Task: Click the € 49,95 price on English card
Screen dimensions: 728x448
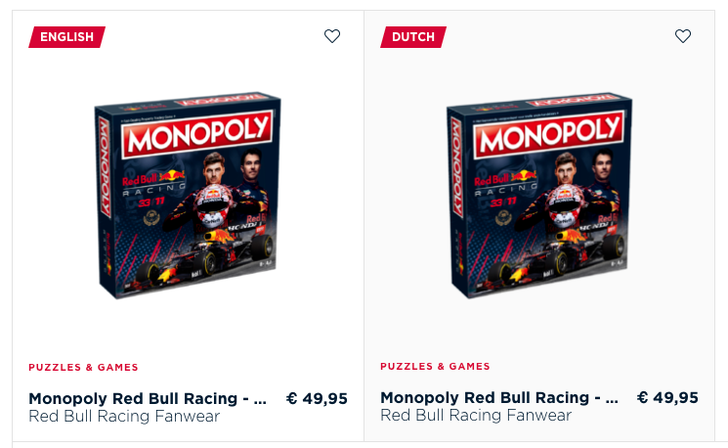Action: (317, 398)
